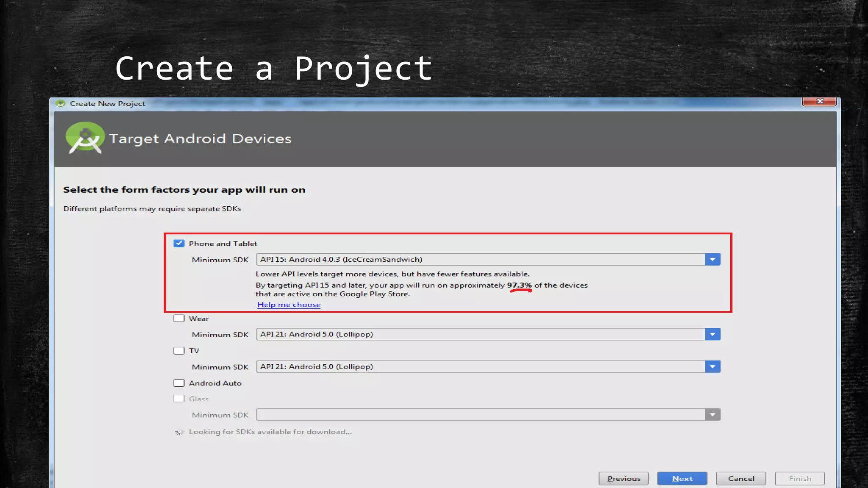
Task: Click the Minimum SDK label under TV
Action: point(220,367)
